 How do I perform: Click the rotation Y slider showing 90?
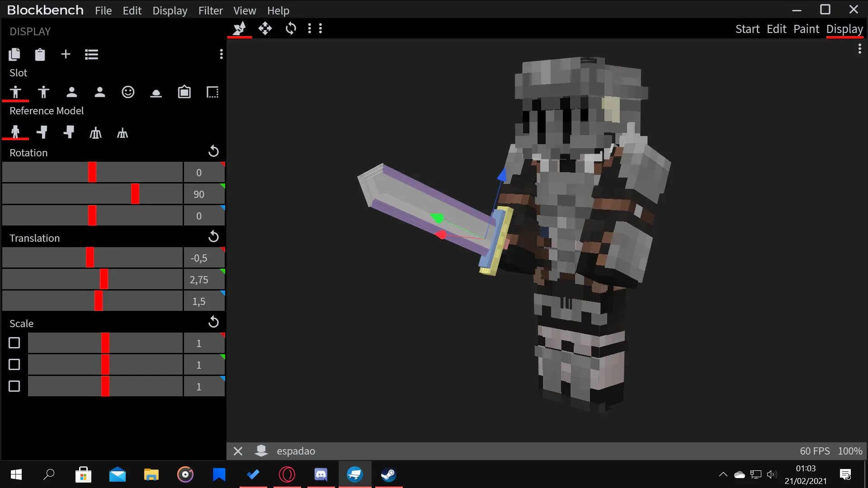click(92, 194)
